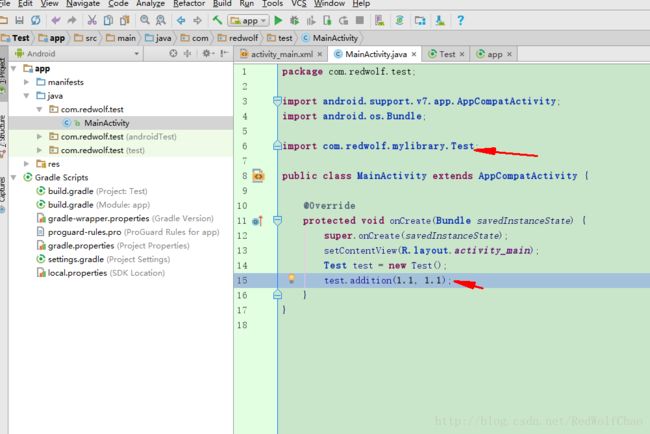
Task: Run the app with green play icon
Action: (x=278, y=20)
